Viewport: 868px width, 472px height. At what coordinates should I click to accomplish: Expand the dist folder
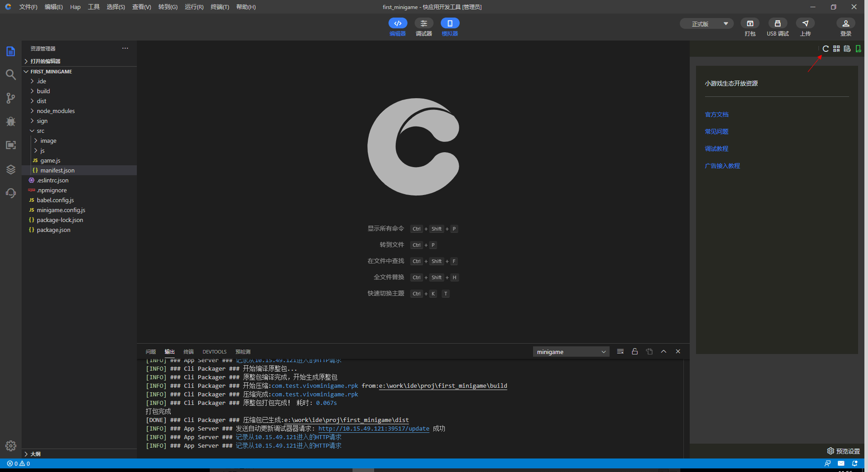79,101
